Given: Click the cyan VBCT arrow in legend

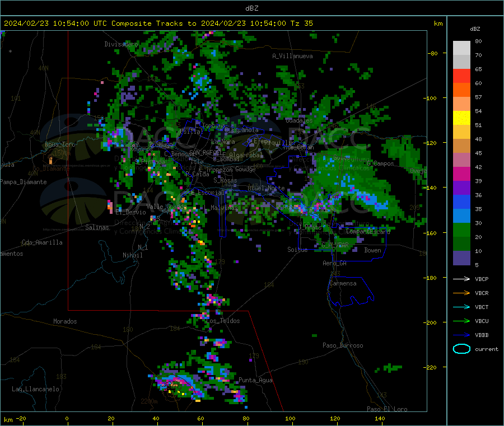Looking at the screenshot, I should click(461, 307).
